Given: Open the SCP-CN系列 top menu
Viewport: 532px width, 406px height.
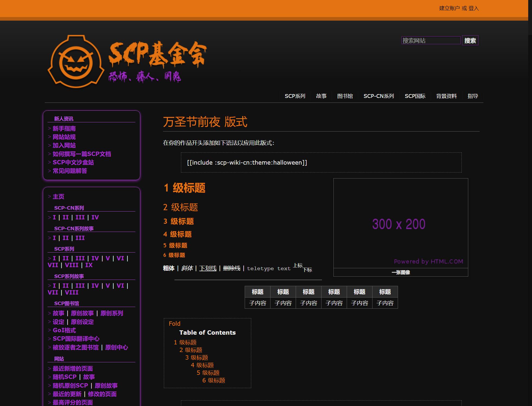Looking at the screenshot, I should point(378,96).
